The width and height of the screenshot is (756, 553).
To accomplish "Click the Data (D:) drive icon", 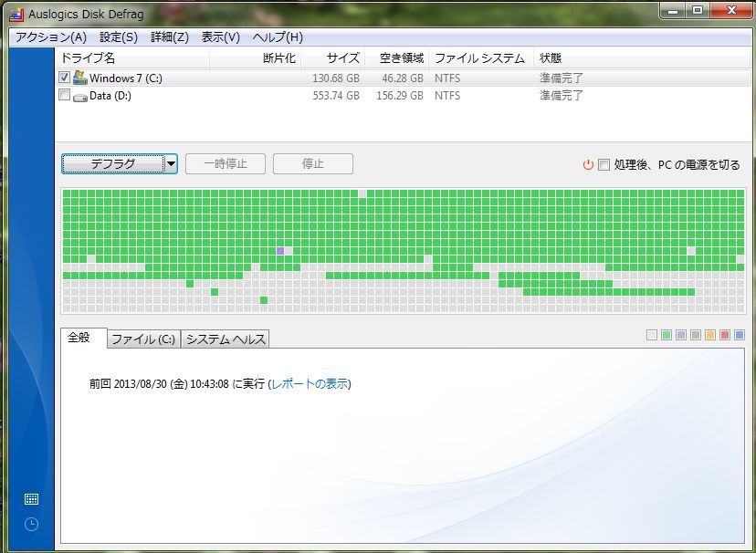I will coord(79,96).
